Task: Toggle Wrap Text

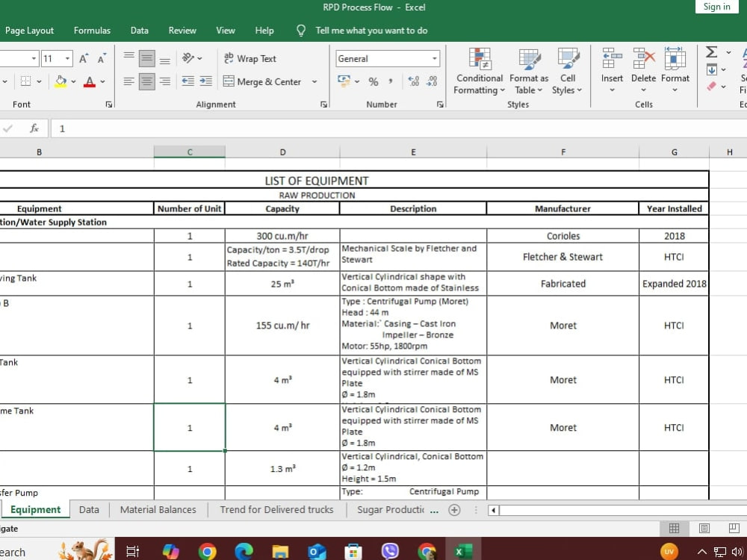Action: point(249,58)
